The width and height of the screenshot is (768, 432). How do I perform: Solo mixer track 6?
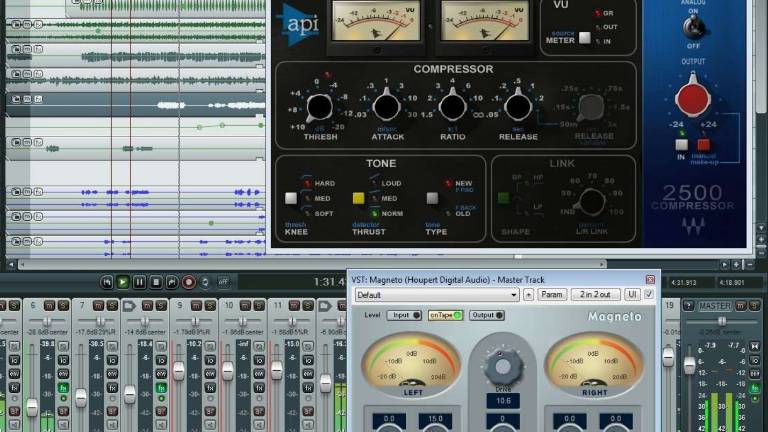point(63,306)
